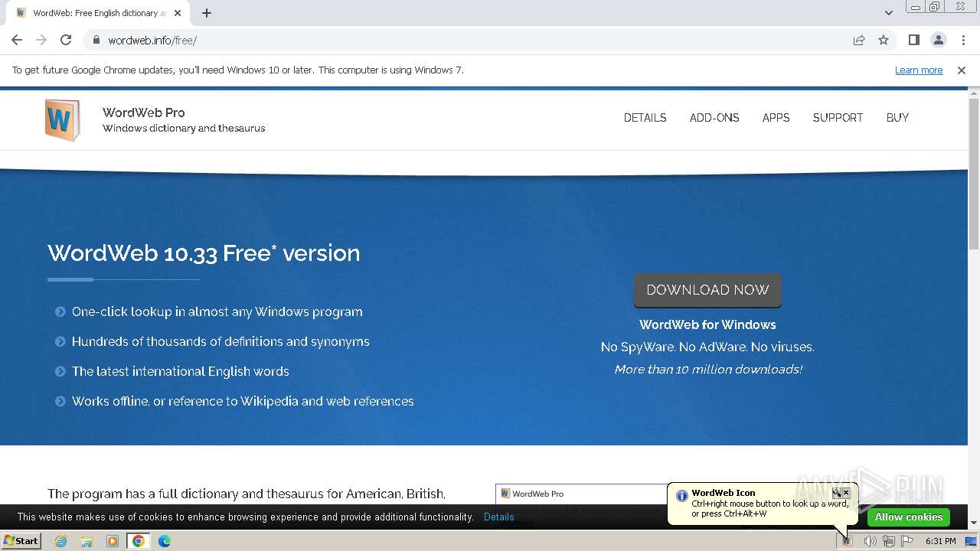This screenshot has height=551, width=980.
Task: Click the WordWeb tray icon
Action: pos(847,541)
